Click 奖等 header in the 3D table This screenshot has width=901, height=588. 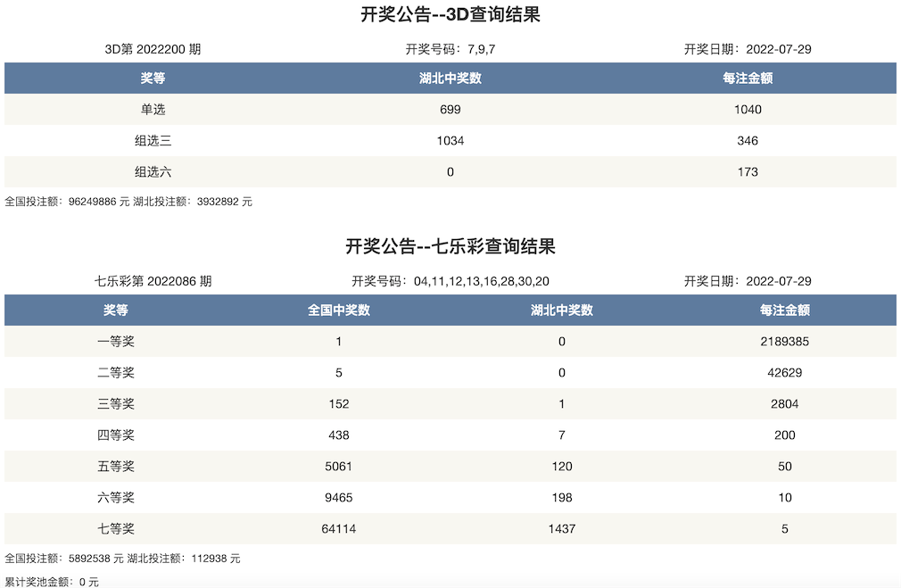(x=153, y=79)
